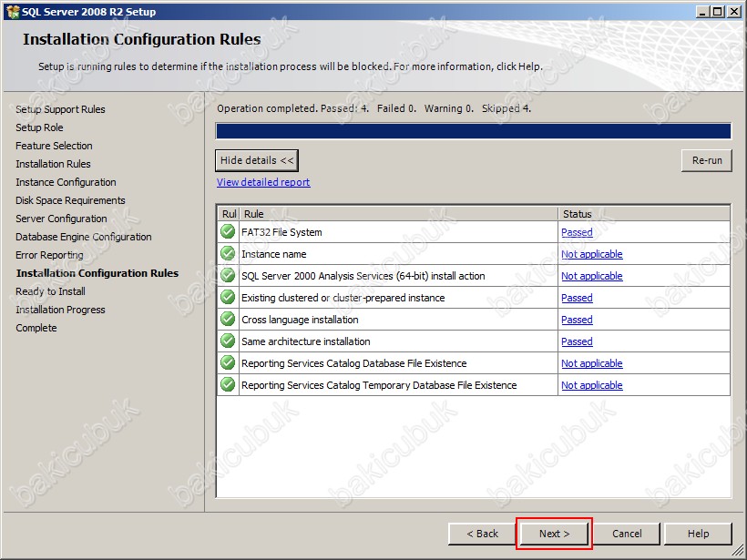Screen dimensions: 747x560
Task: Sort by the Status column header
Action: (644, 214)
